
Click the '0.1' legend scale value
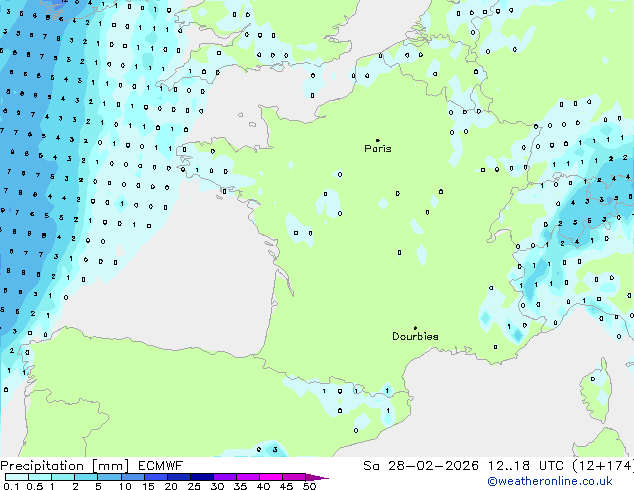11,486
